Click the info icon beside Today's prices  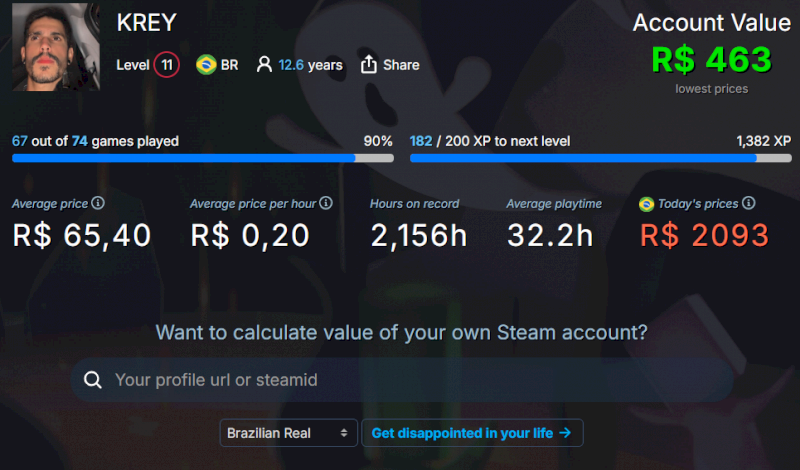click(749, 204)
